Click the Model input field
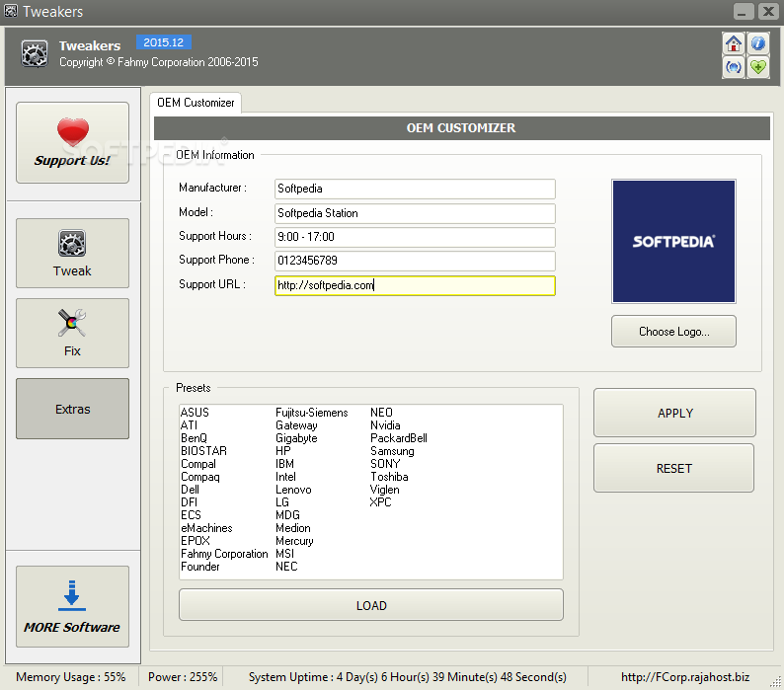784x690 pixels. pos(415,213)
